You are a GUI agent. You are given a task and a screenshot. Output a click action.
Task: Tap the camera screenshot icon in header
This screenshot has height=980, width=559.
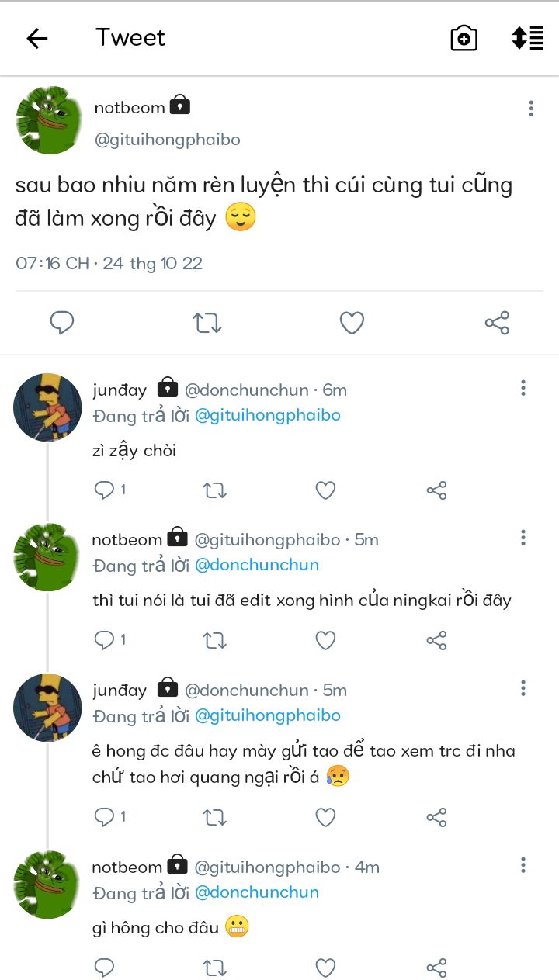coord(464,38)
